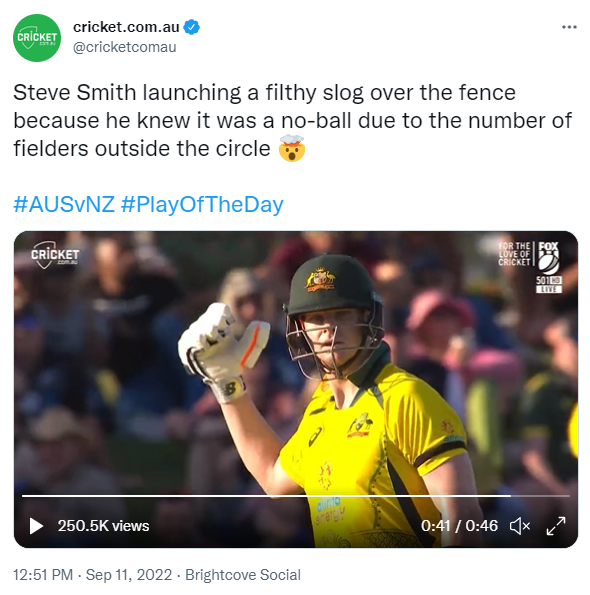Click the cricket.com.au green profile avatar
Screen dimensions: 590x595
tap(37, 38)
